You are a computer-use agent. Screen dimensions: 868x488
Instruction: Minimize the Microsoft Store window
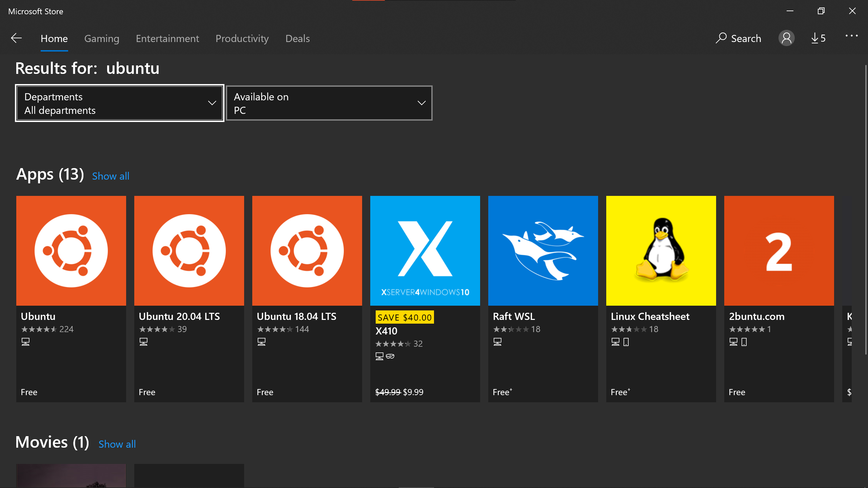(790, 11)
